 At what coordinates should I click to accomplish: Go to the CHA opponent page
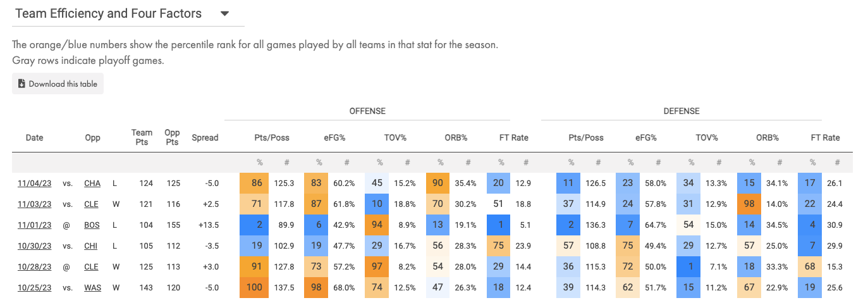pos(92,183)
